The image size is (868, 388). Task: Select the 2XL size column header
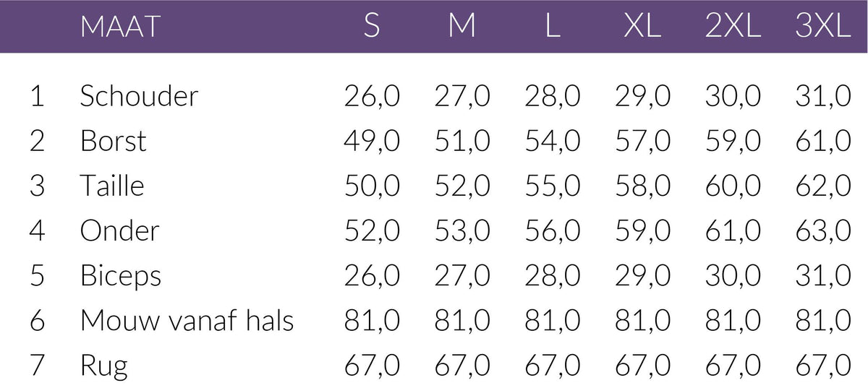coord(733,27)
